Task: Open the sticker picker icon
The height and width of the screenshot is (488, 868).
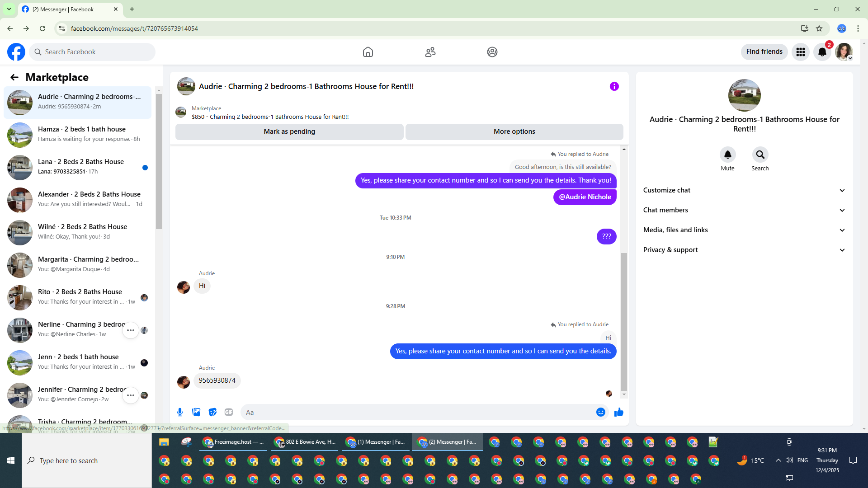Action: click(212, 412)
